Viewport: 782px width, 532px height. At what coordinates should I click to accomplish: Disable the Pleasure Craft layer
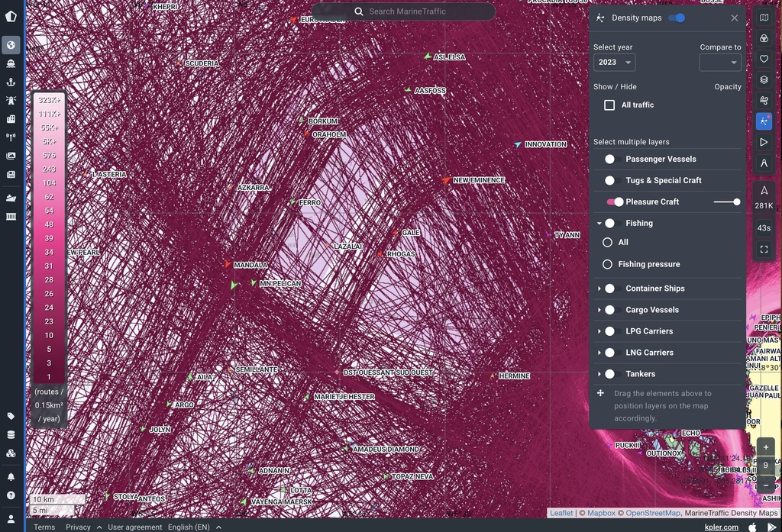[615, 202]
